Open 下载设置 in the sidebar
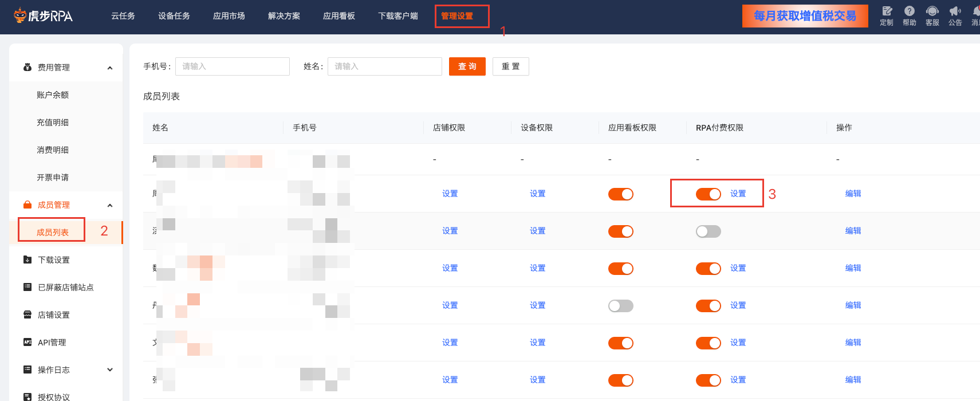Viewport: 980px width, 401px height. click(x=54, y=260)
